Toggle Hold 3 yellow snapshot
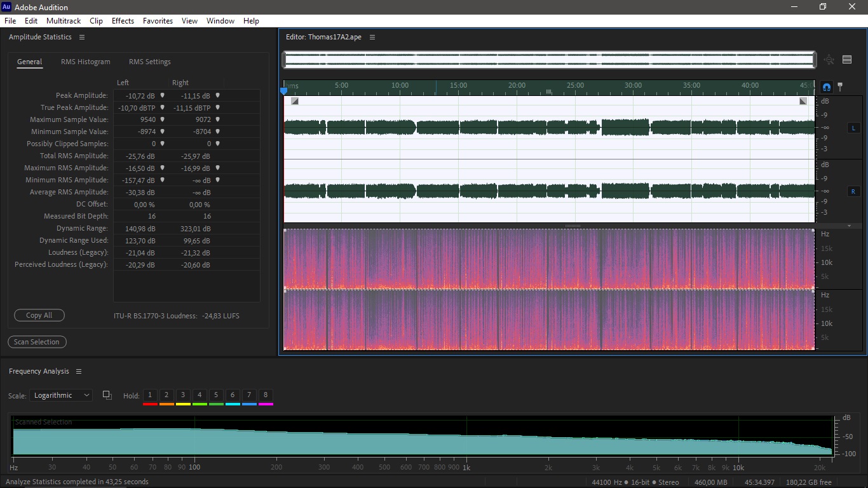The image size is (868, 488). click(x=183, y=397)
